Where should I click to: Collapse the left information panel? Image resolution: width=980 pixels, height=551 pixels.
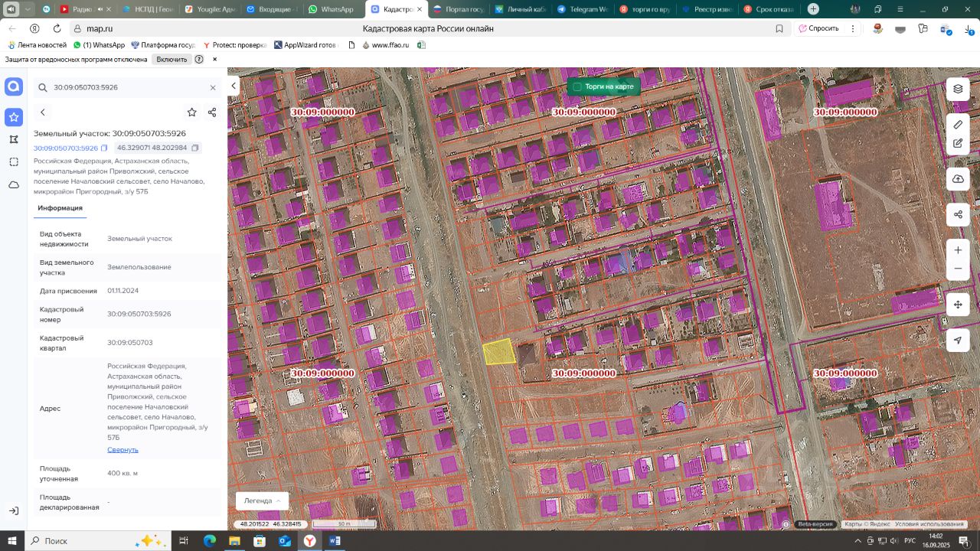(234, 86)
